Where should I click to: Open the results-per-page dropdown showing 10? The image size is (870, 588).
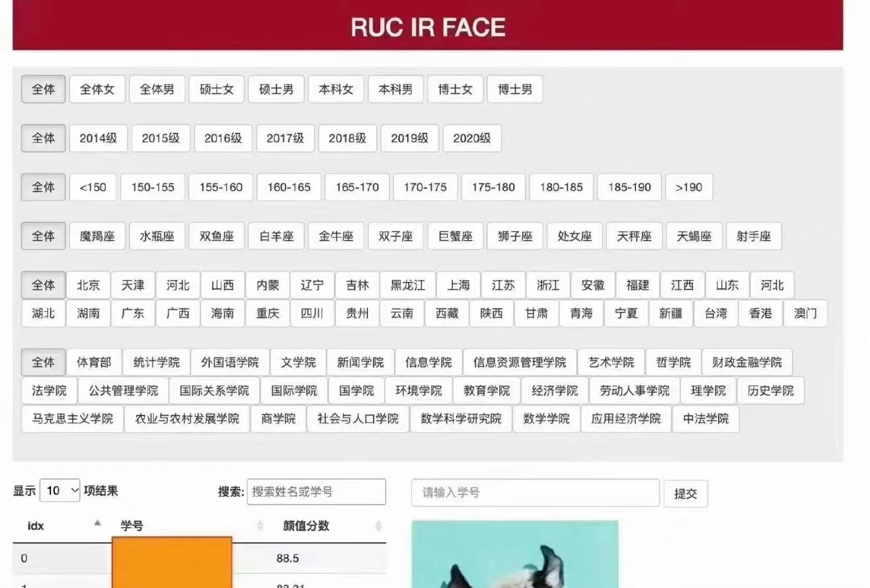59,491
